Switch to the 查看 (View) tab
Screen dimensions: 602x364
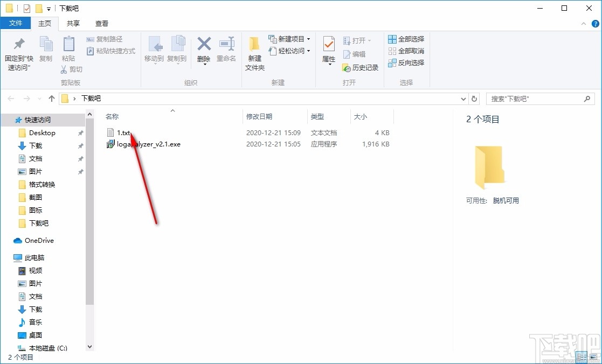tap(102, 23)
